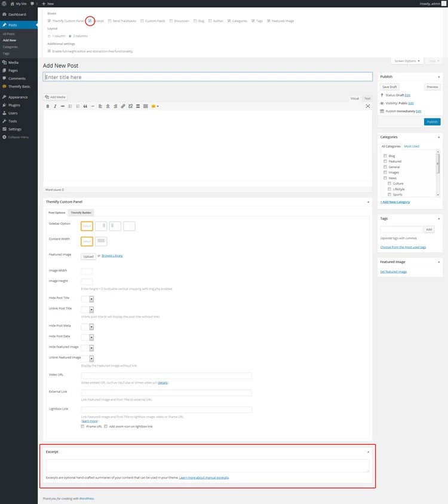The height and width of the screenshot is (504, 448).
Task: Click the blue Publish button
Action: [x=432, y=122]
